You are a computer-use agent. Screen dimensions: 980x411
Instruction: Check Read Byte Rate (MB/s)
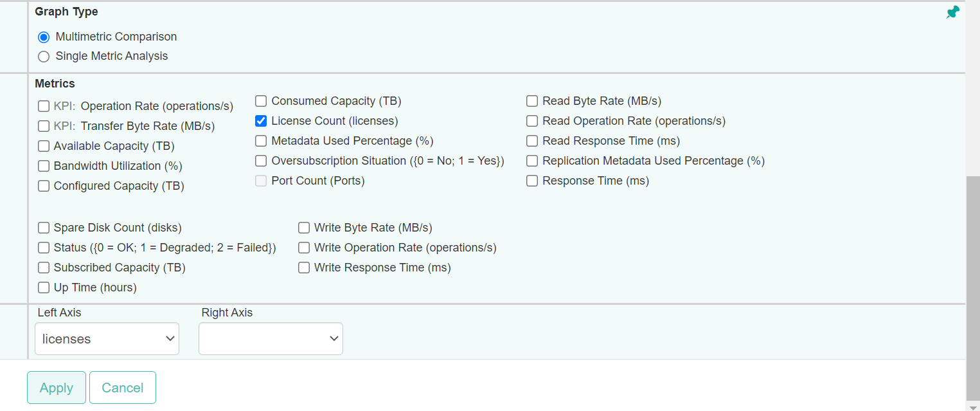coord(531,101)
